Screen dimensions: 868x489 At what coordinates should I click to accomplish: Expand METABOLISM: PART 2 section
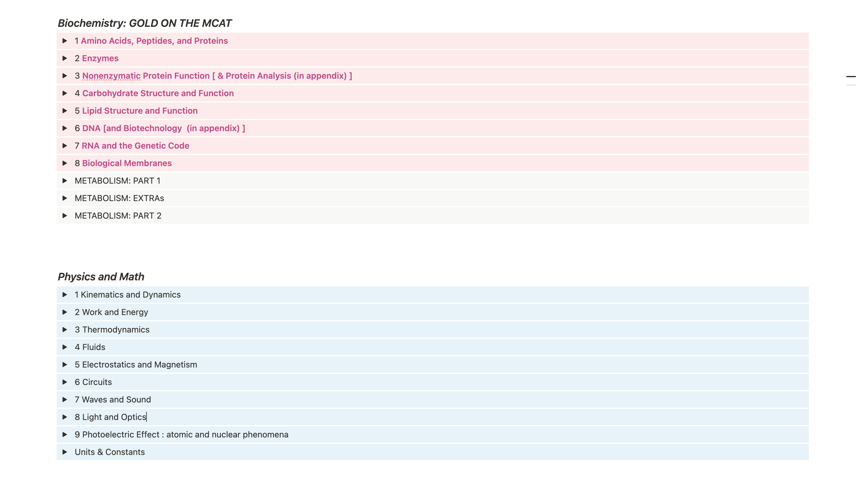pos(65,216)
